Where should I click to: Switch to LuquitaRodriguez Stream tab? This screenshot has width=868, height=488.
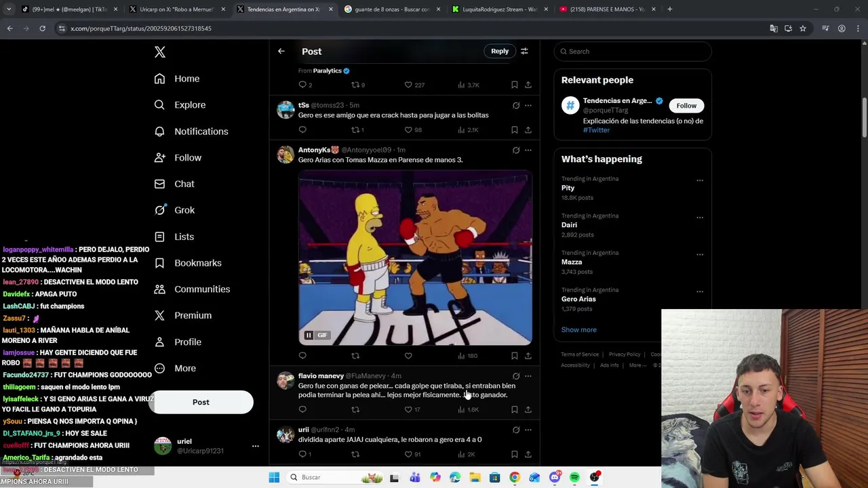coord(500,9)
